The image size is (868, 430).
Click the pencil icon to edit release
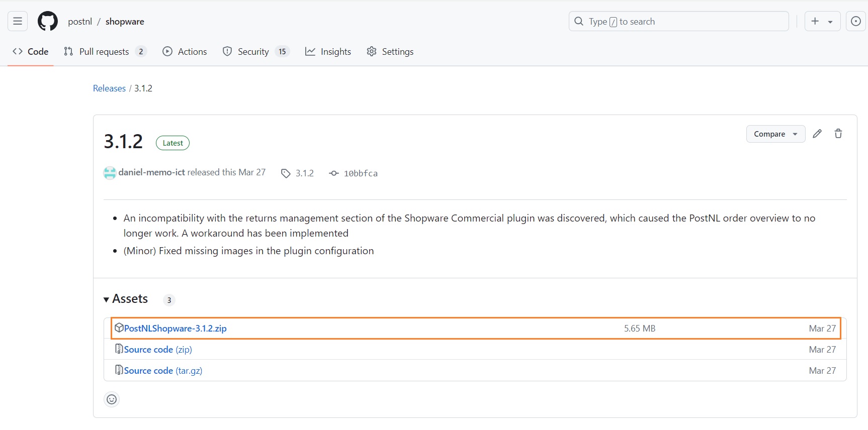tap(817, 134)
